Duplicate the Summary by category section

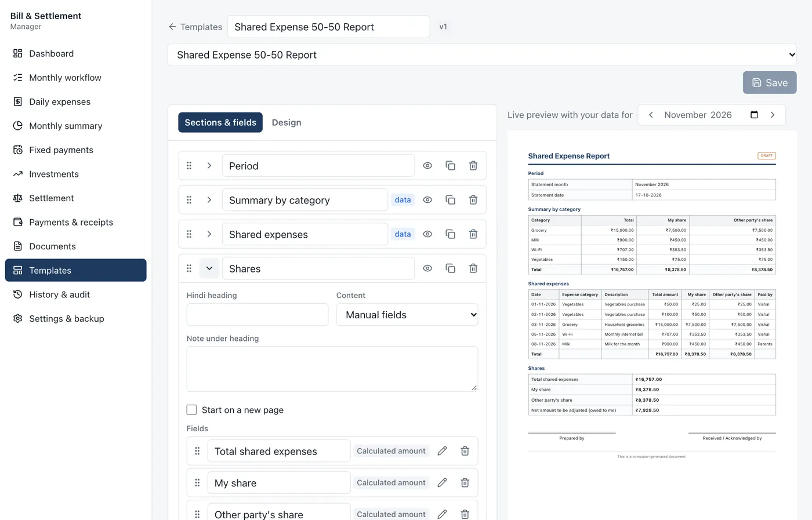[450, 200]
